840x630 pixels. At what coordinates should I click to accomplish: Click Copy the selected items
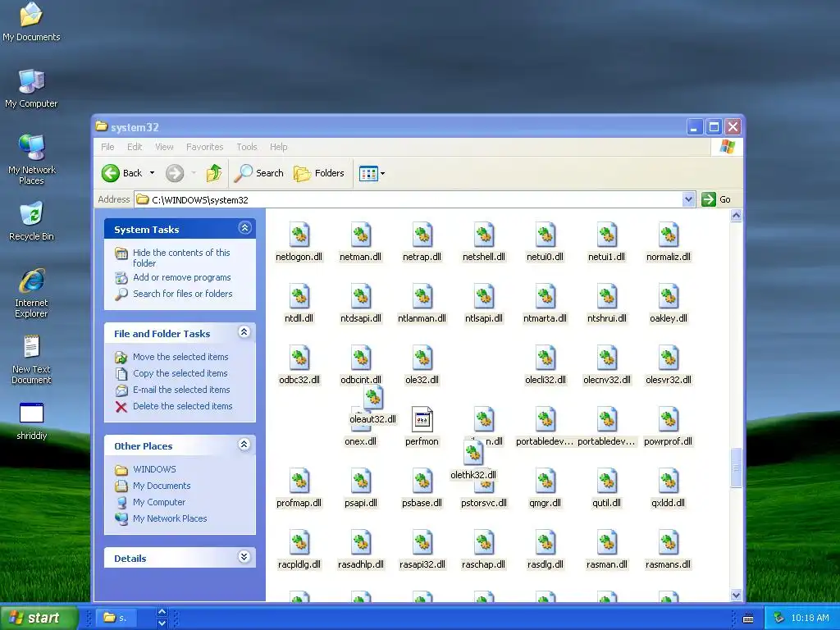[180, 373]
